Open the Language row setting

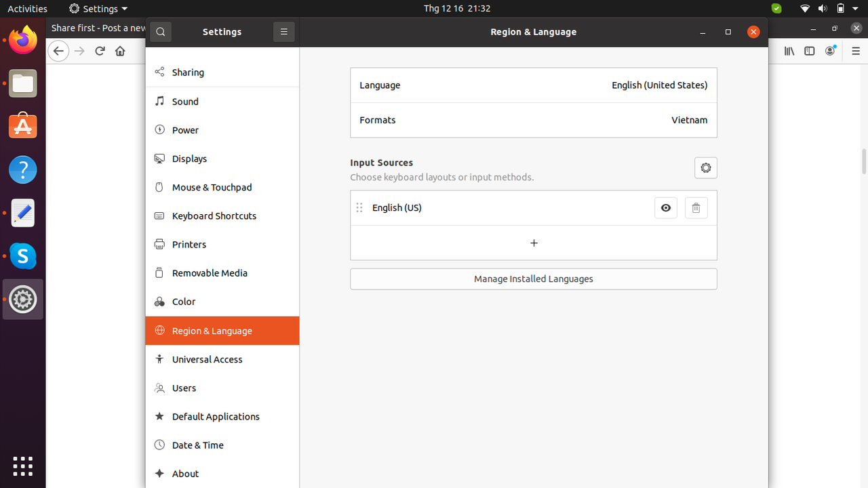(x=534, y=85)
